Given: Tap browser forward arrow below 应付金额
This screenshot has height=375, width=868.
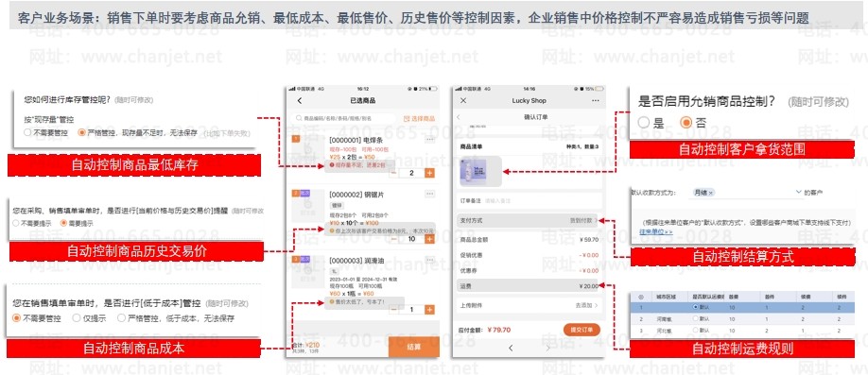Looking at the screenshot, I should click(548, 348).
